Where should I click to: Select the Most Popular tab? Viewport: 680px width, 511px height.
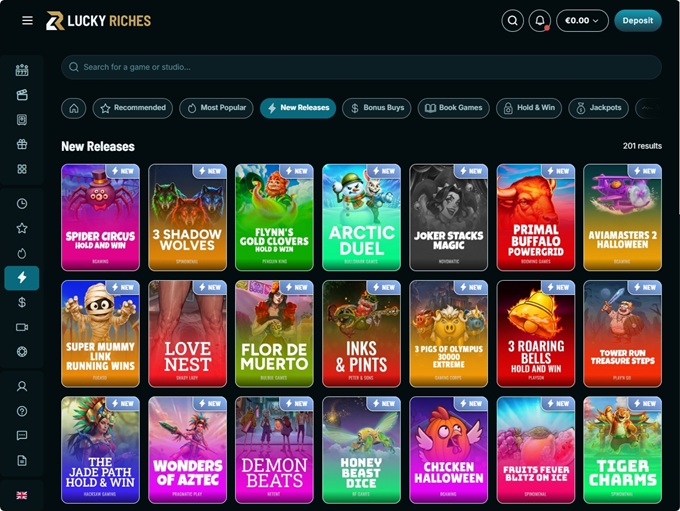point(216,108)
